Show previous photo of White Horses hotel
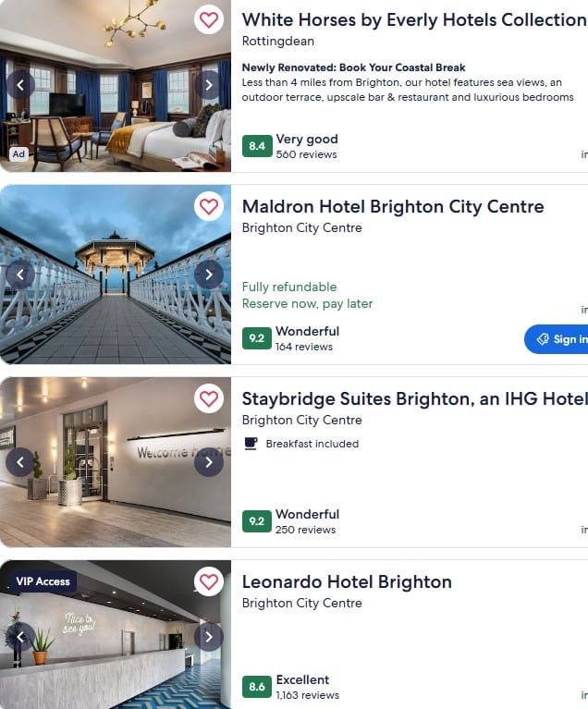This screenshot has height=709, width=588. [x=20, y=85]
